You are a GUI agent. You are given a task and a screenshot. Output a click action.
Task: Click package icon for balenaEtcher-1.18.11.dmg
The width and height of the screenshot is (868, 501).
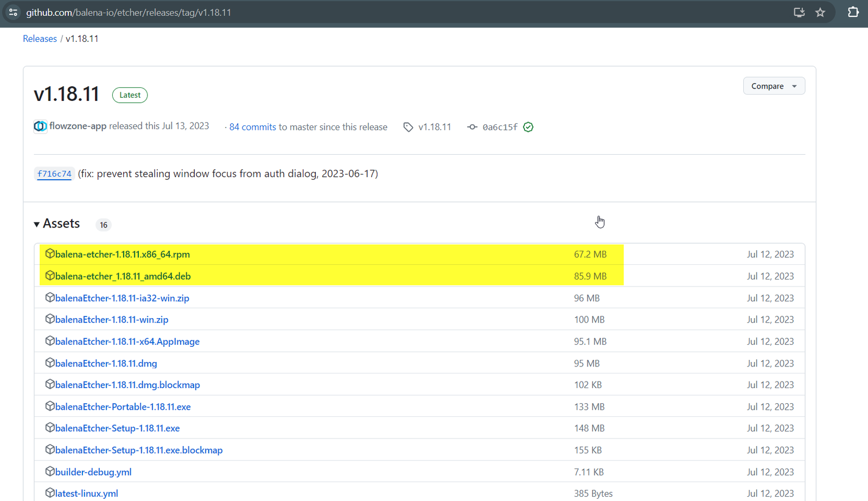(50, 362)
